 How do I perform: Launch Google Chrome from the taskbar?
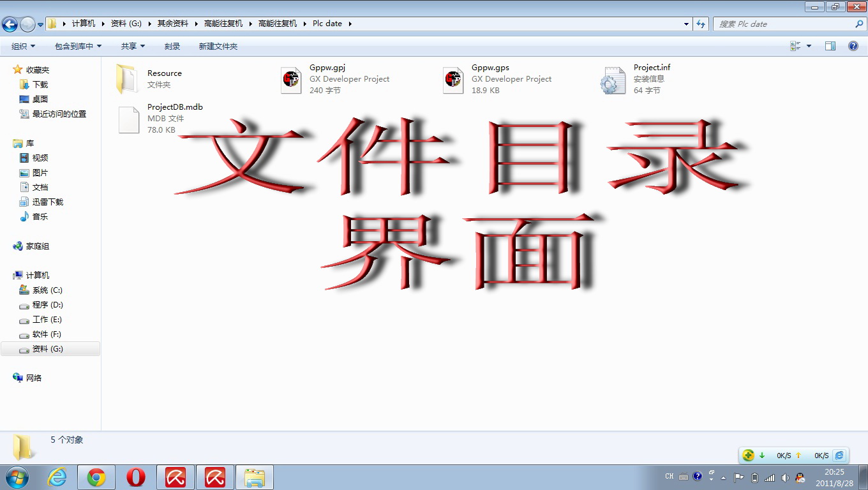click(96, 477)
